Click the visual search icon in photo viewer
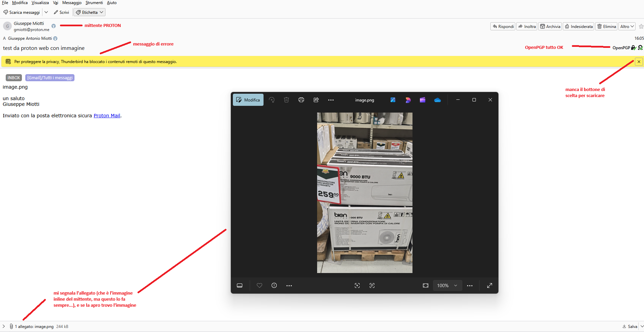The image size is (644, 332). tap(357, 285)
